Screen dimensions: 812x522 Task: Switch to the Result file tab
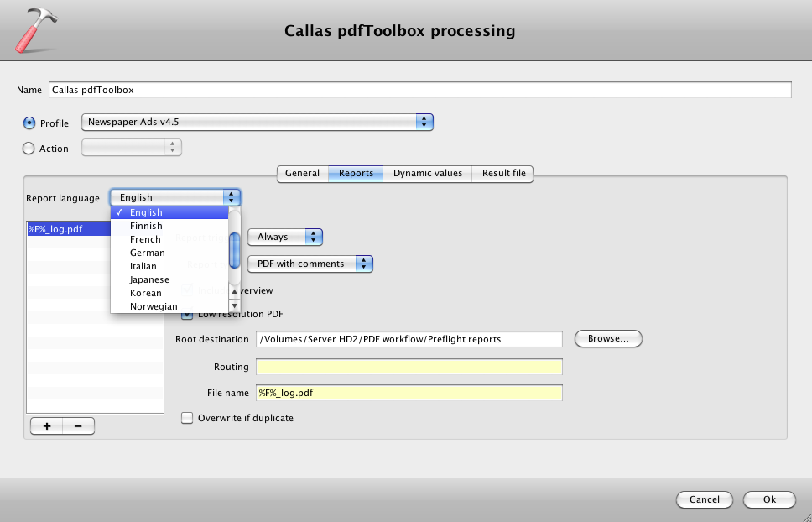(x=503, y=174)
